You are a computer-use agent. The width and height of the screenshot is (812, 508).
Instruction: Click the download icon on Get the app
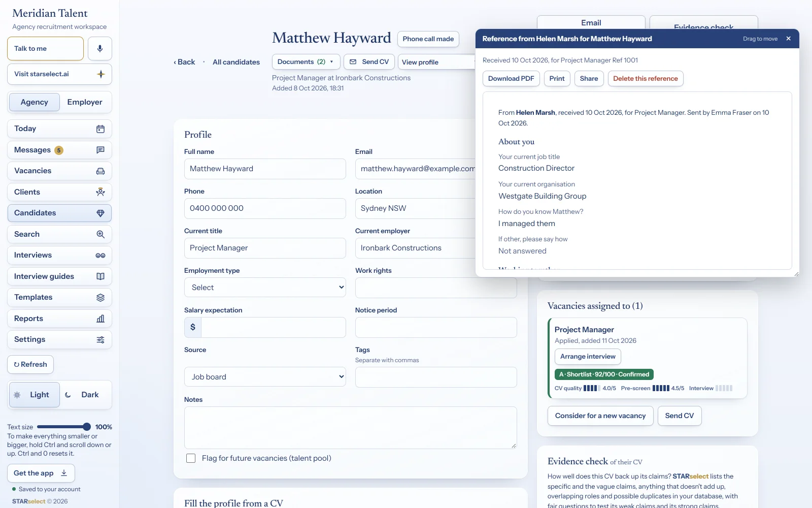64,473
